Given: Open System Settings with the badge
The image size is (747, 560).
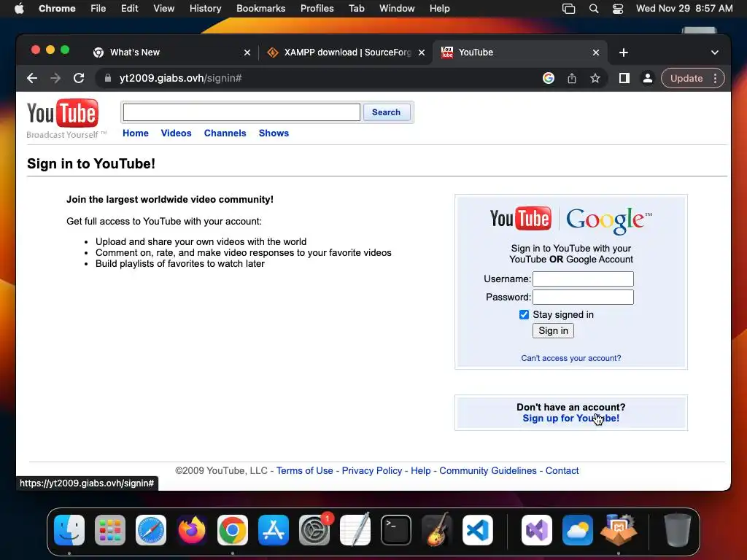Looking at the screenshot, I should (314, 530).
